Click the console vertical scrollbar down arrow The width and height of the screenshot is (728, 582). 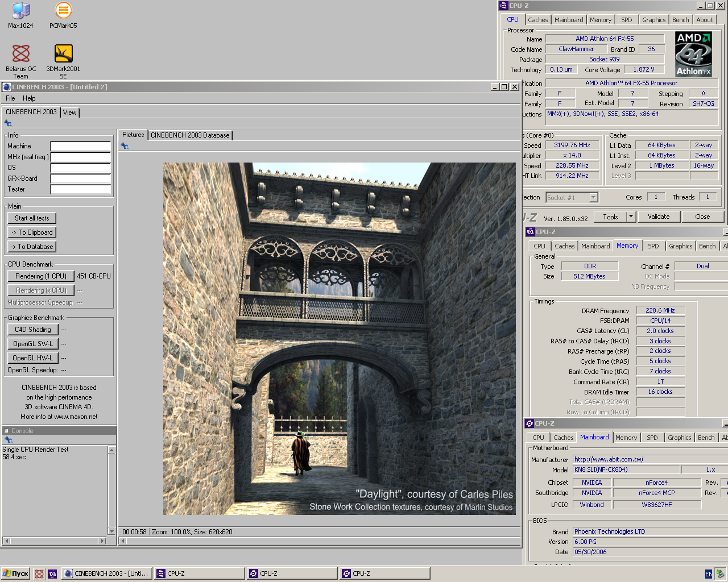111,531
